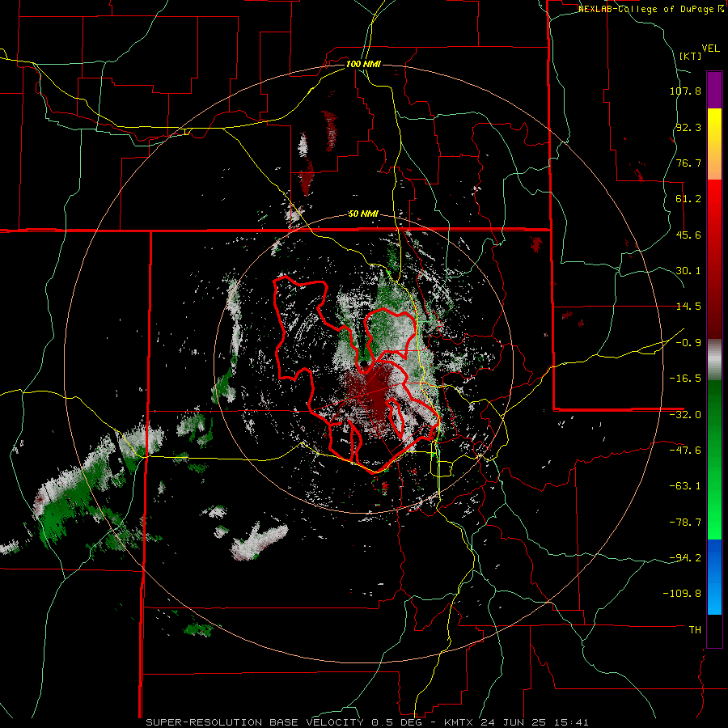This screenshot has width=728, height=728.
Task: Click the blue segment of velocity color bar
Action: click(x=714, y=577)
